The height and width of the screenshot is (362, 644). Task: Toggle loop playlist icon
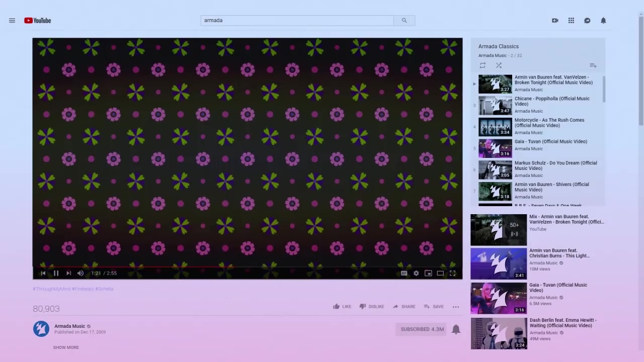pyautogui.click(x=482, y=65)
